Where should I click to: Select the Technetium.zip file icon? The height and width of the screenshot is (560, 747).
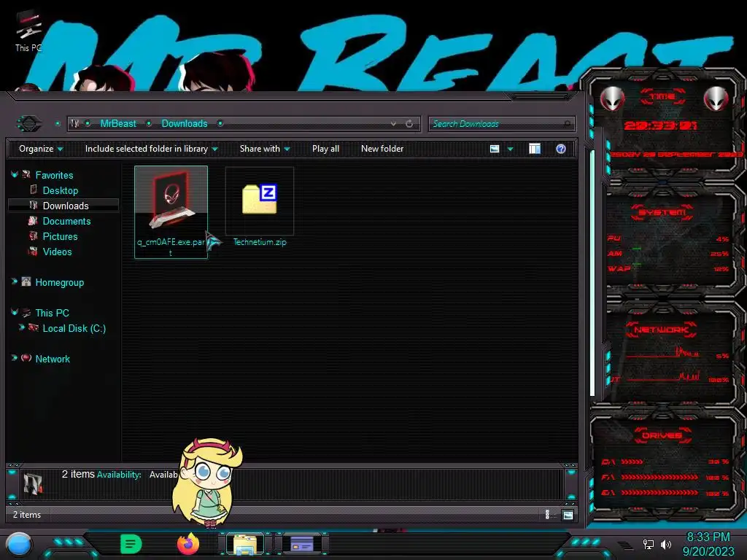(x=260, y=199)
